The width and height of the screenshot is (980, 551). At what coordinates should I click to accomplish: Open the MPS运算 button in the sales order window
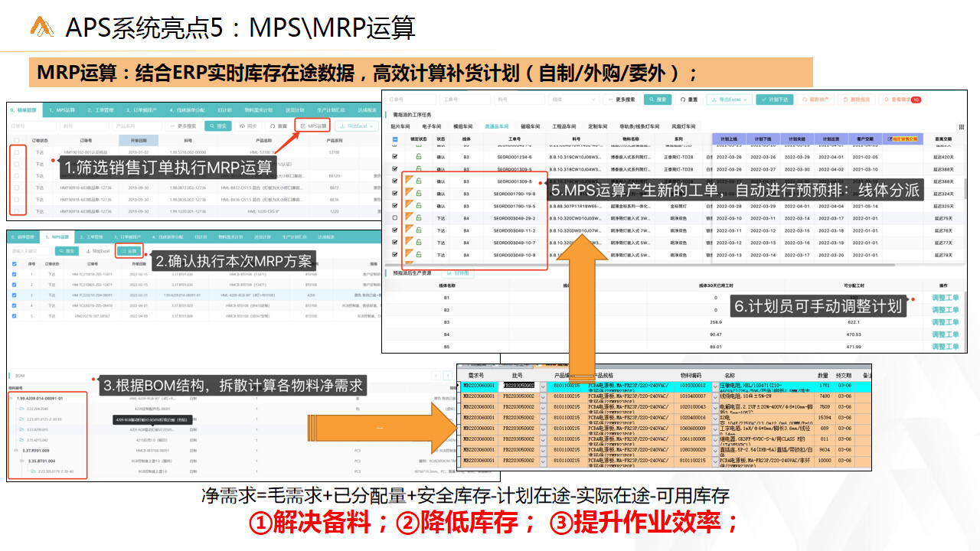313,126
